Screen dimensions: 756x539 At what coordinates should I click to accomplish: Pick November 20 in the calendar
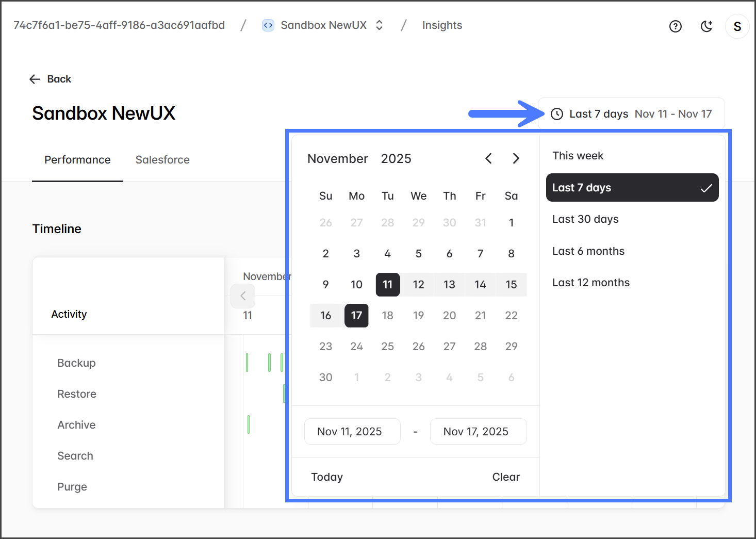(x=449, y=316)
